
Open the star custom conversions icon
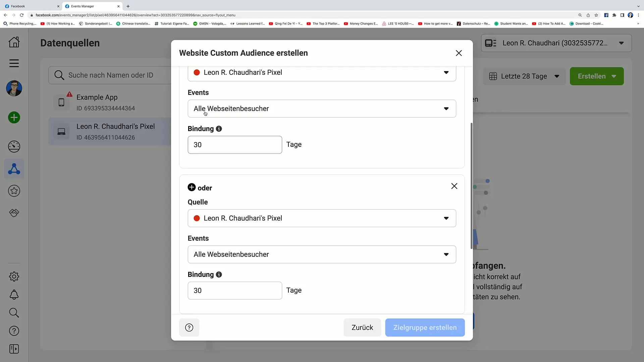(x=14, y=191)
